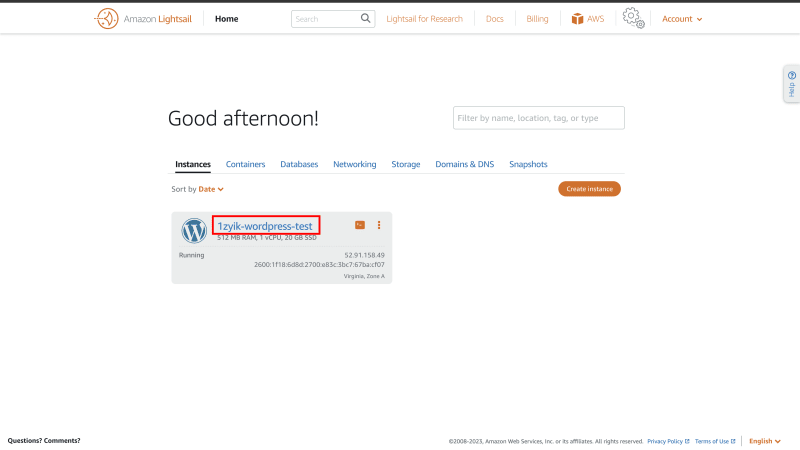The height and width of the screenshot is (450, 800).
Task: Change the Sort by Date dropdown
Action: [211, 189]
